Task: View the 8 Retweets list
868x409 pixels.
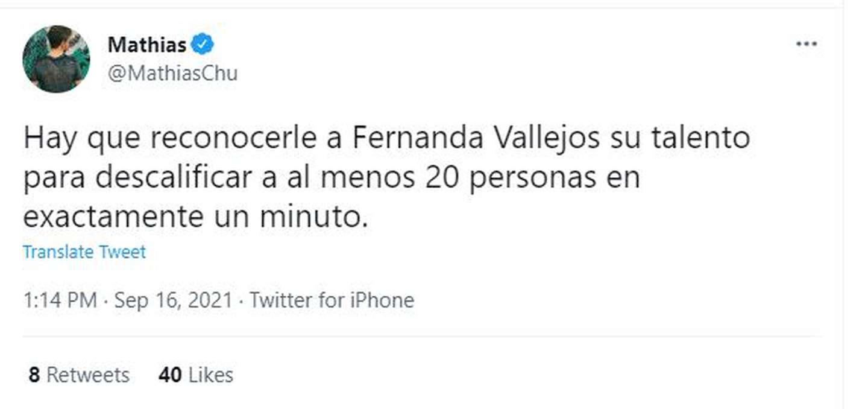Action: 79,375
